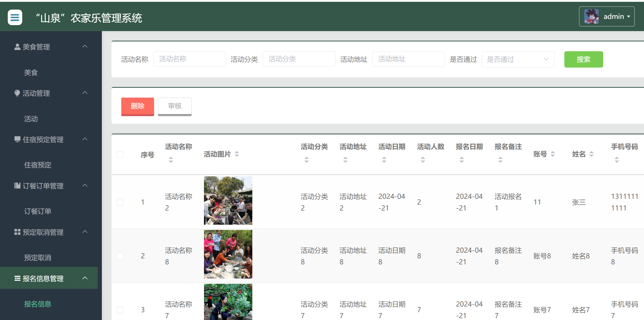Click the 审核 button
Image resolution: width=644 pixels, height=320 pixels.
(175, 106)
